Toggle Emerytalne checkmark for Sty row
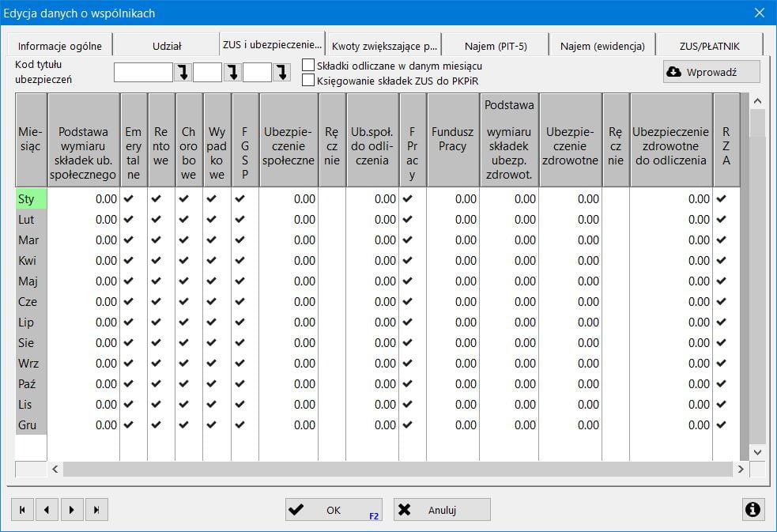 pos(130,199)
